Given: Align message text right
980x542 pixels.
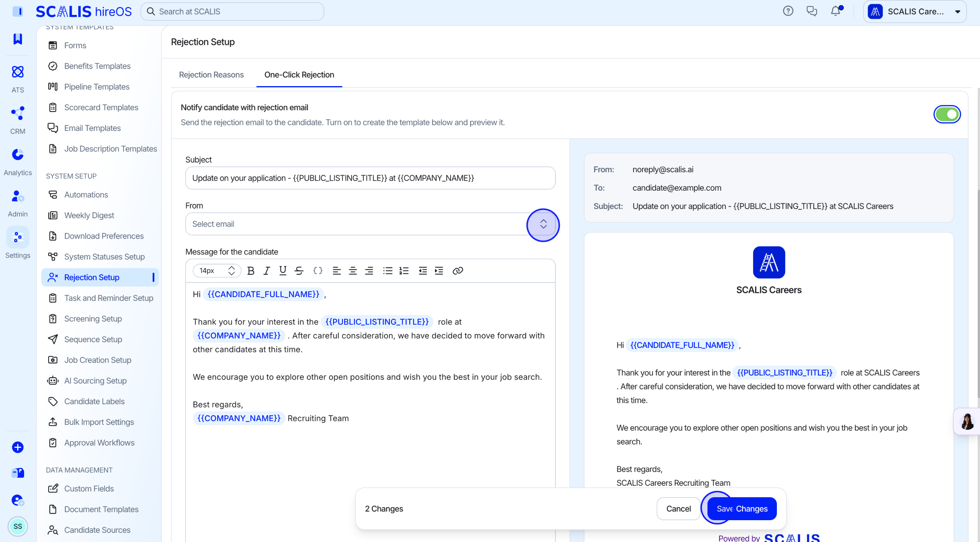Looking at the screenshot, I should pyautogui.click(x=369, y=271).
